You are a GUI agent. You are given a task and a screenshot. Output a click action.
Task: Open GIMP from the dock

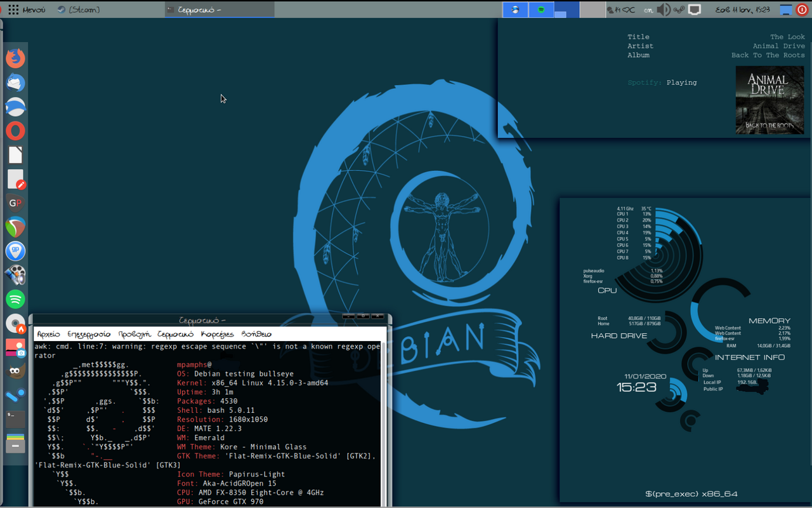(x=15, y=371)
